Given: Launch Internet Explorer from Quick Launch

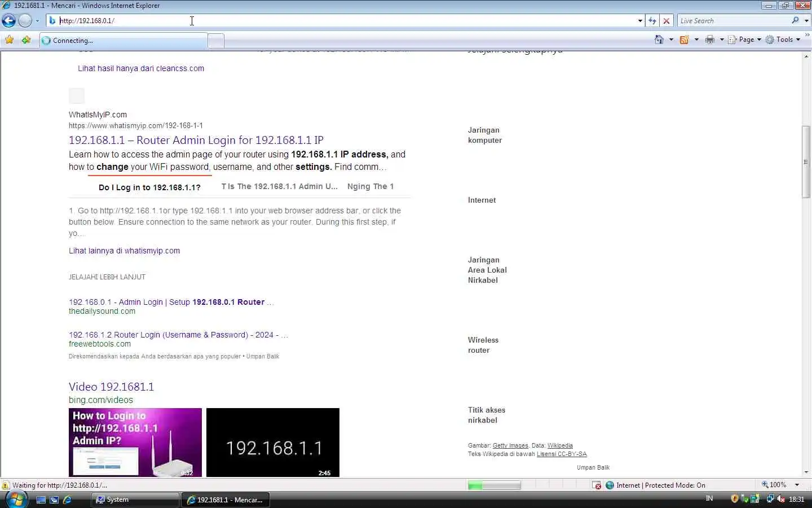Looking at the screenshot, I should pyautogui.click(x=67, y=500).
